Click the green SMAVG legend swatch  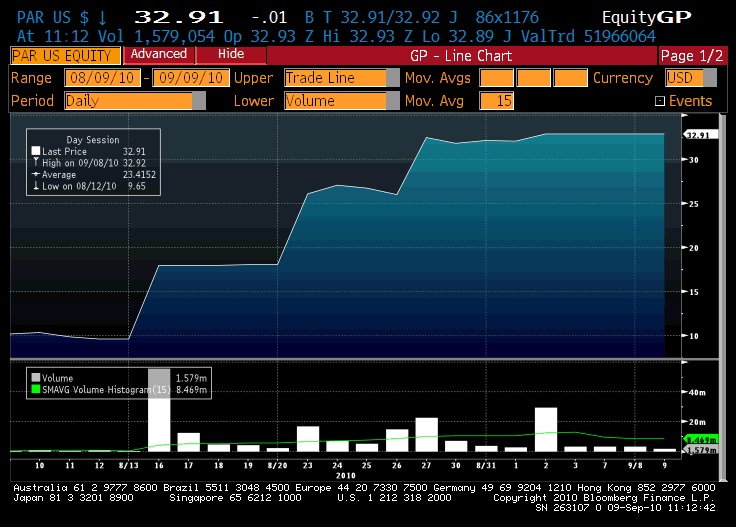coord(36,389)
